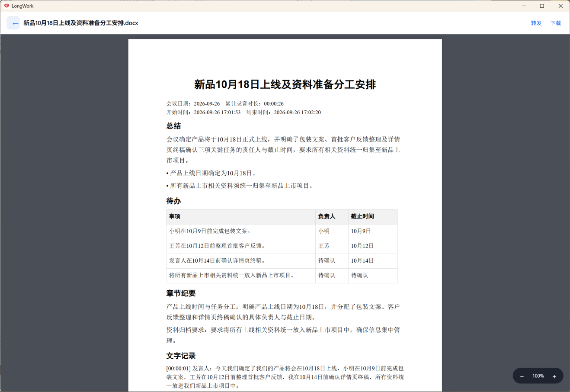Click the 总结 section heading
Screen dimensions: 570x392
coord(174,126)
